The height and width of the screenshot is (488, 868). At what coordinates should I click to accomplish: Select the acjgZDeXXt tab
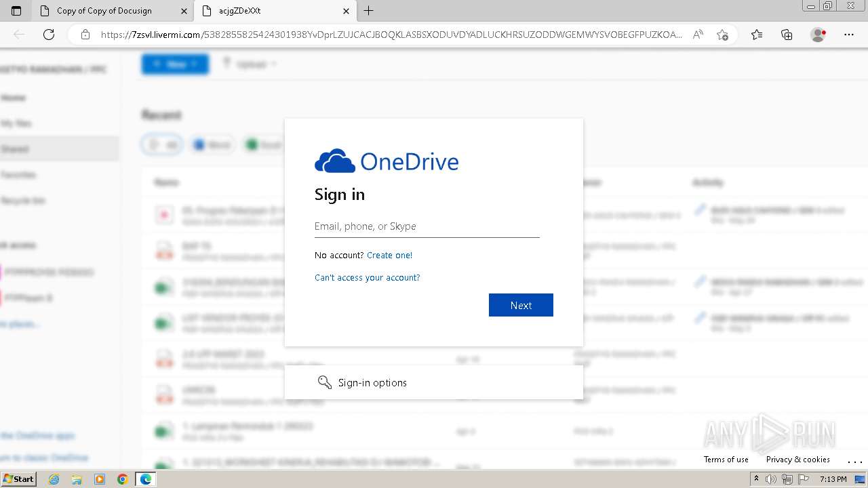tap(275, 11)
